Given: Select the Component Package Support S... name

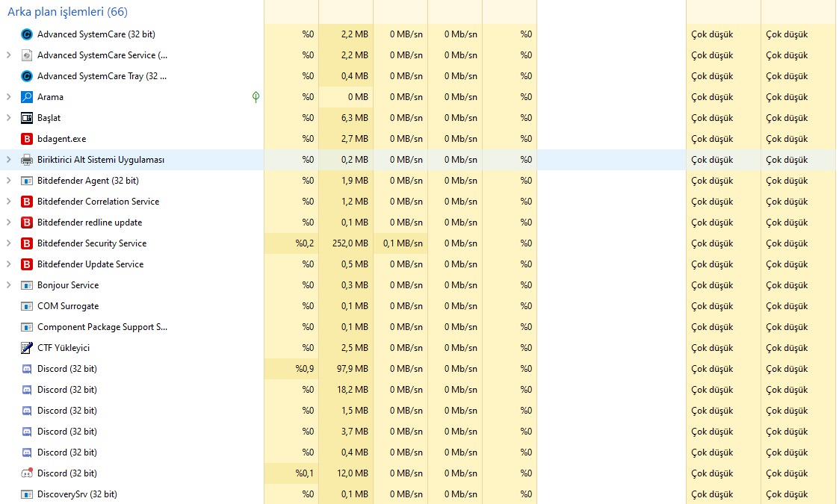Looking at the screenshot, I should [x=102, y=327].
